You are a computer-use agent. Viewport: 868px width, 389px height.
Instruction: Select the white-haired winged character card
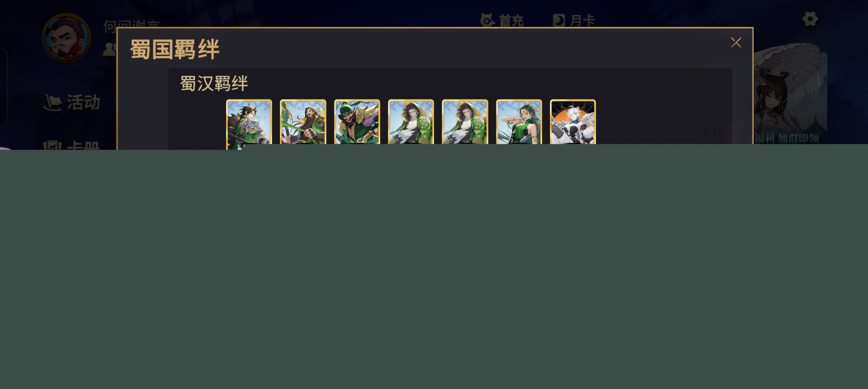(x=573, y=122)
